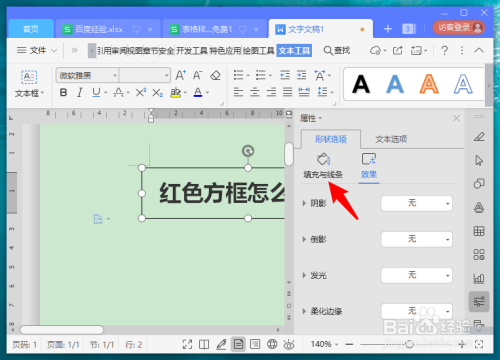This screenshot has width=500, height=360.
Task: Close the 属性 properties panel
Action: pyautogui.click(x=456, y=118)
